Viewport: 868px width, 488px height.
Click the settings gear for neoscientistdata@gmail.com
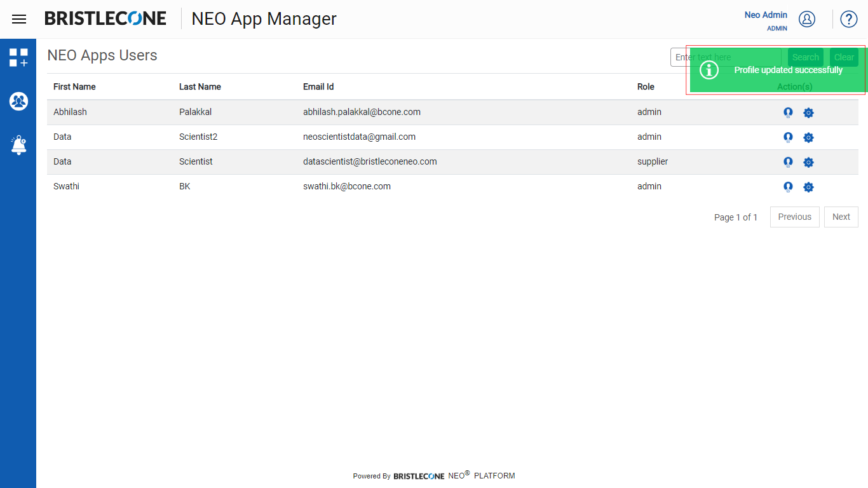click(x=808, y=137)
